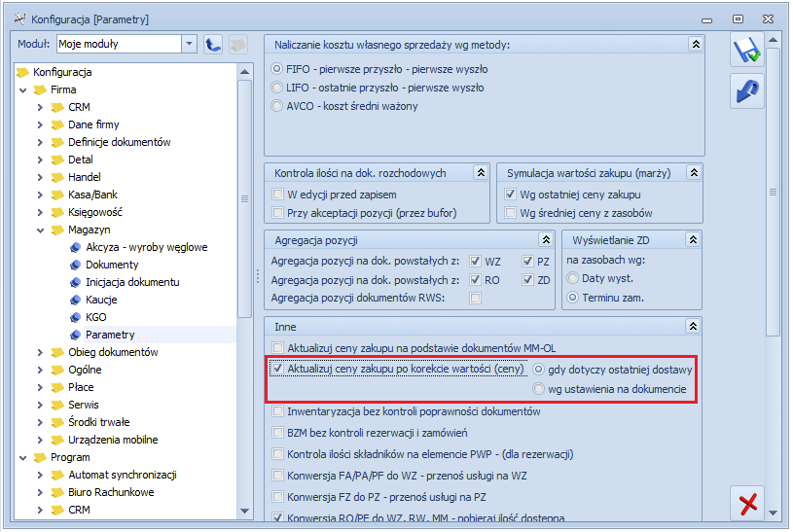Open Detal tree item

coord(81,160)
